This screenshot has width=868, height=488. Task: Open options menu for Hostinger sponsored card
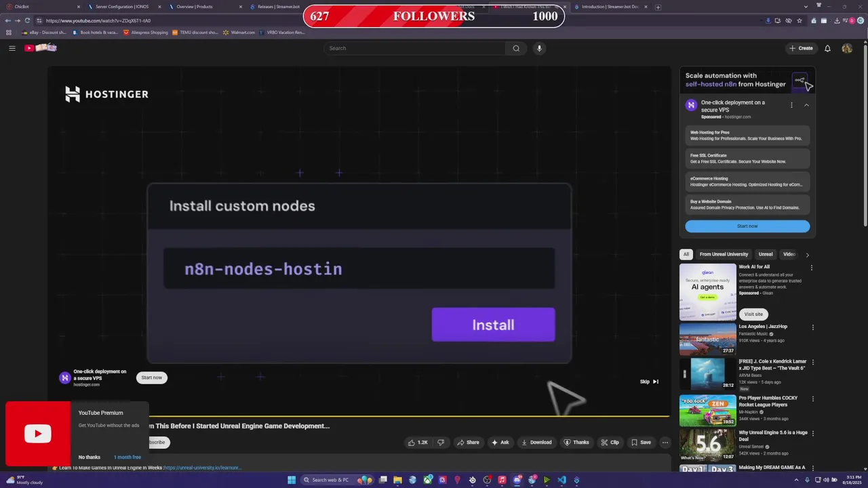point(791,105)
